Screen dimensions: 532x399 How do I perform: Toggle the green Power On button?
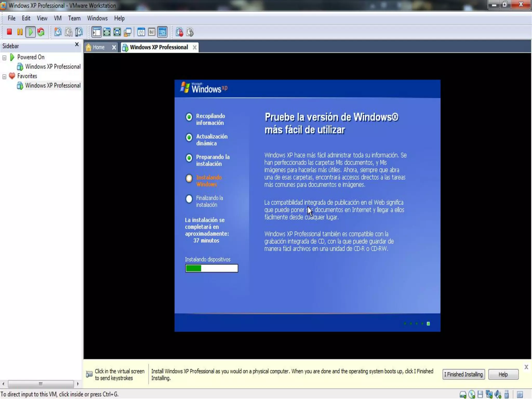[x=30, y=32]
